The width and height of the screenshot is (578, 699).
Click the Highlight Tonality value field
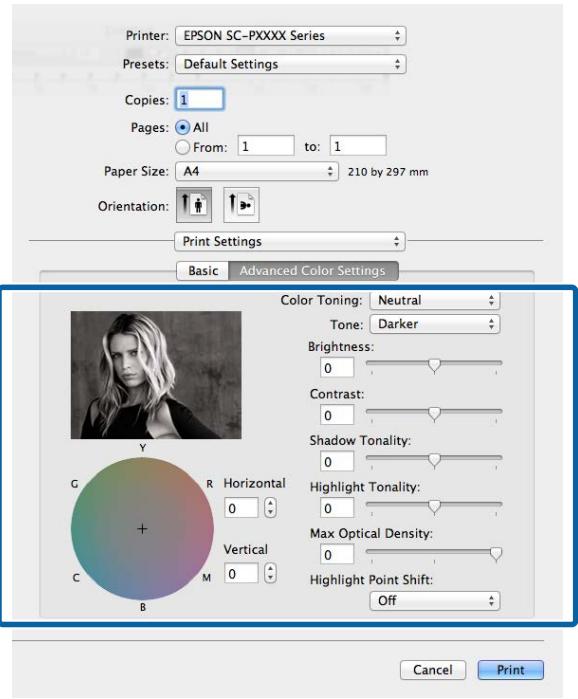(x=337, y=508)
